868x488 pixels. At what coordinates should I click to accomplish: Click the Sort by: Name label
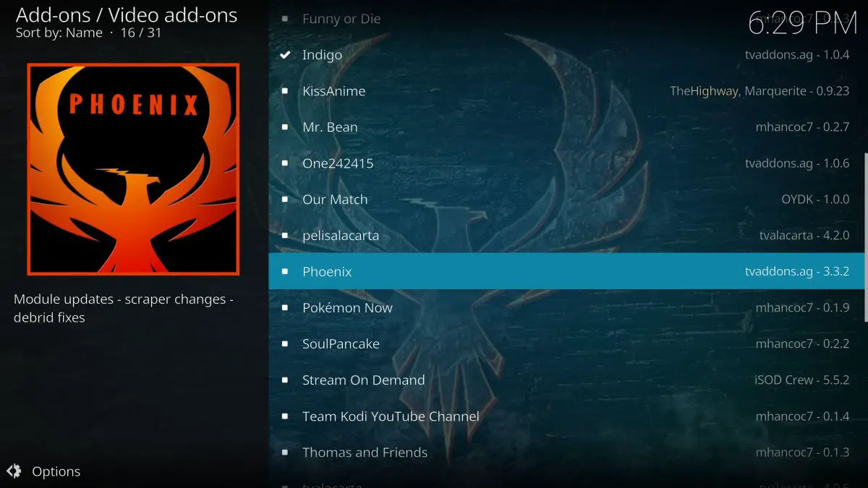tap(59, 33)
